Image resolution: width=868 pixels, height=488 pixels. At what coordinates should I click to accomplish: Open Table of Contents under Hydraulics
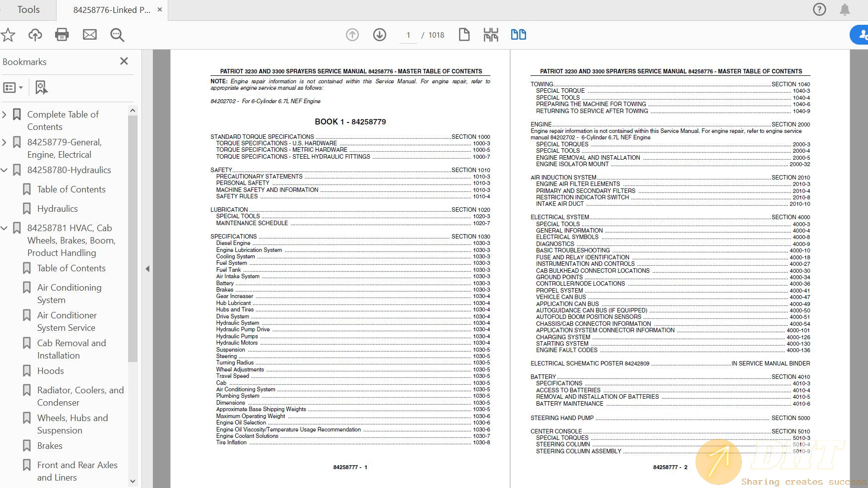pyautogui.click(x=71, y=189)
